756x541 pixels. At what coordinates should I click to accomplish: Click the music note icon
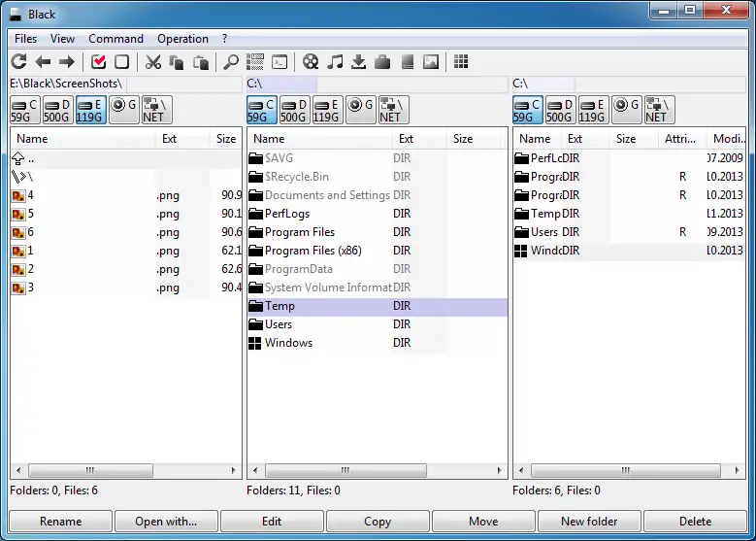click(335, 62)
